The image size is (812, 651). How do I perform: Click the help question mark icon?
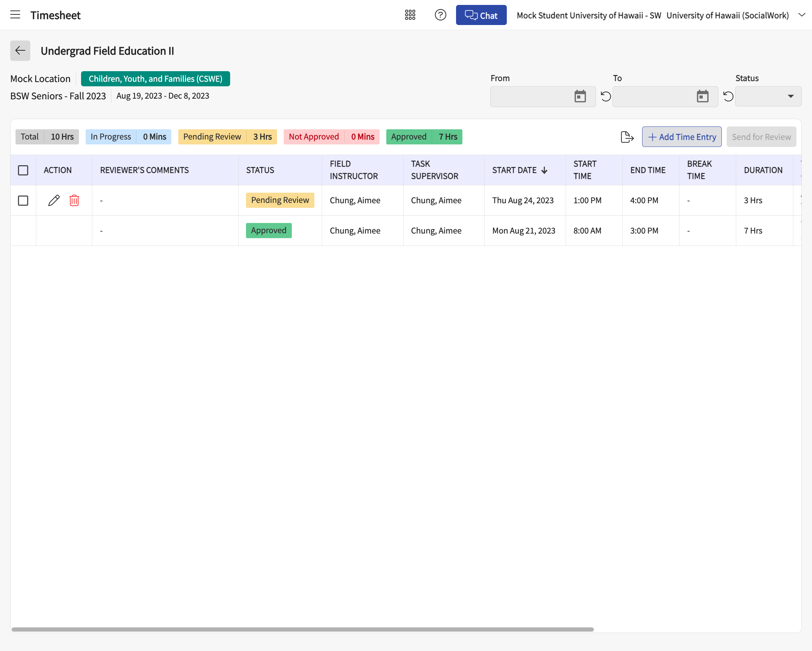click(x=440, y=15)
